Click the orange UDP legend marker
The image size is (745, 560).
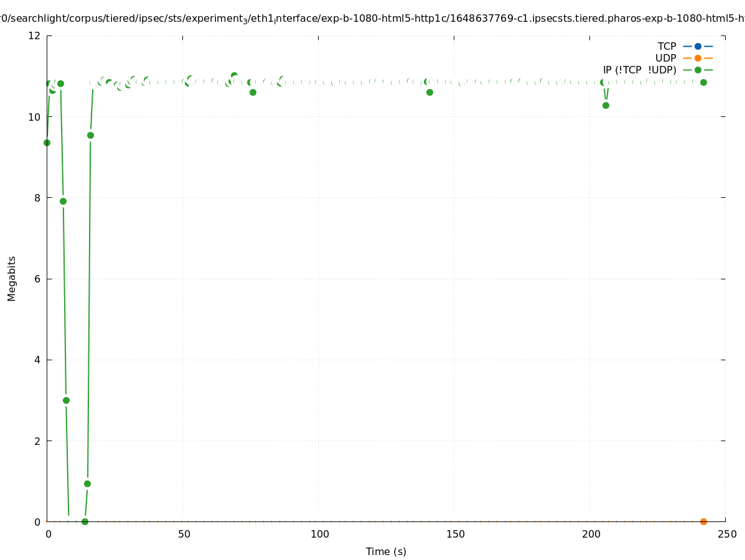point(698,58)
